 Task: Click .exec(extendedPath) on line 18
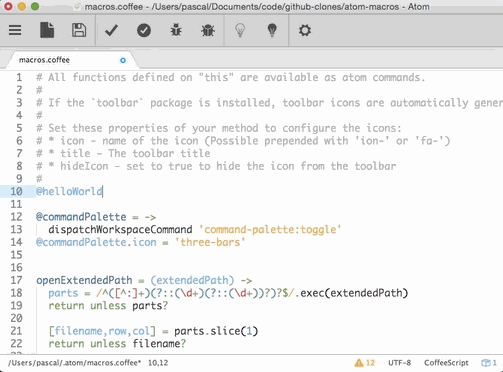coord(351,293)
